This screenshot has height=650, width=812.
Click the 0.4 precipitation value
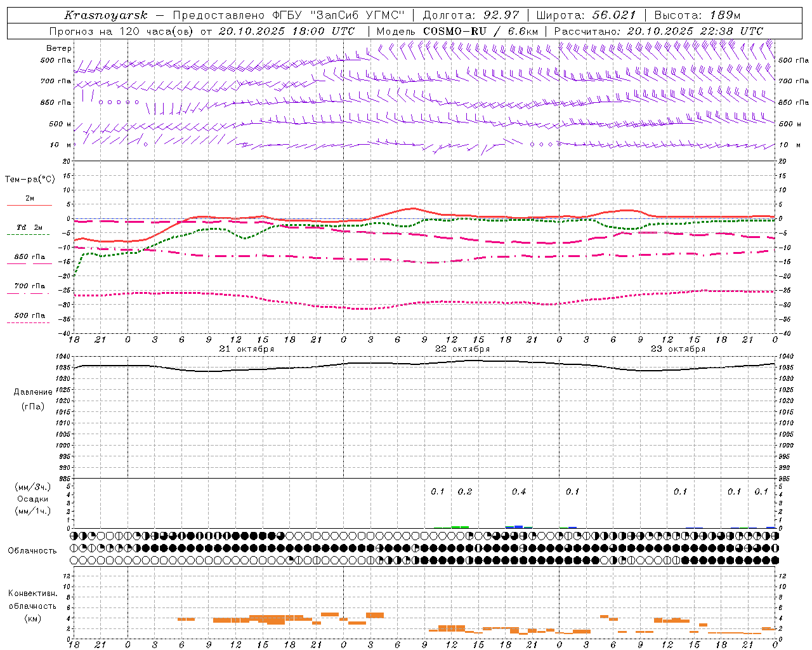(519, 491)
